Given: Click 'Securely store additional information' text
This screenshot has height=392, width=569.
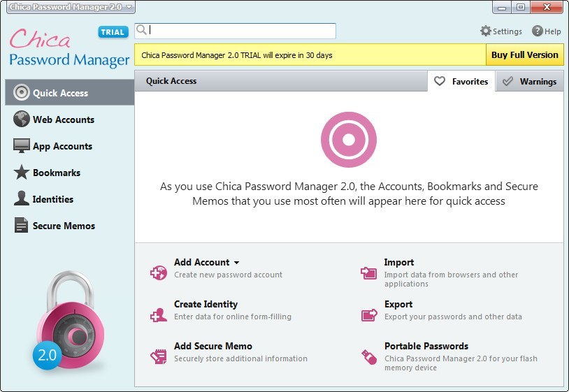Looking at the screenshot, I should pos(240,358).
